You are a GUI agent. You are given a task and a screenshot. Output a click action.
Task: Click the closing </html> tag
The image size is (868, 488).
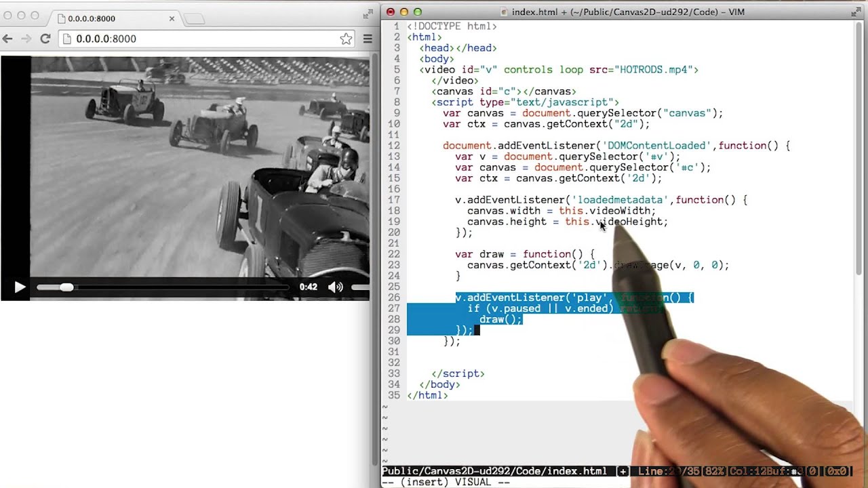427,395
